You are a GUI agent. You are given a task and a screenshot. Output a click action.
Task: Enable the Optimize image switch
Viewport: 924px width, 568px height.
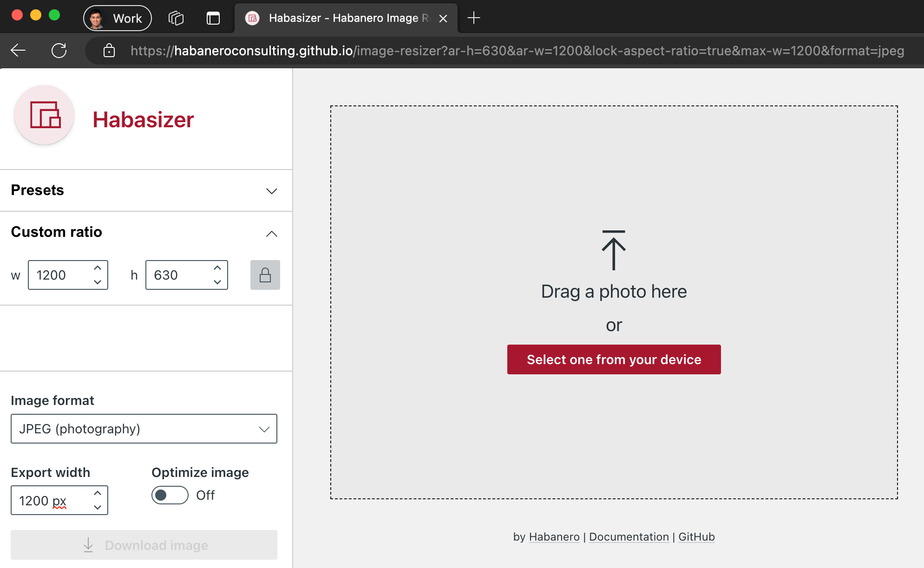click(x=170, y=495)
